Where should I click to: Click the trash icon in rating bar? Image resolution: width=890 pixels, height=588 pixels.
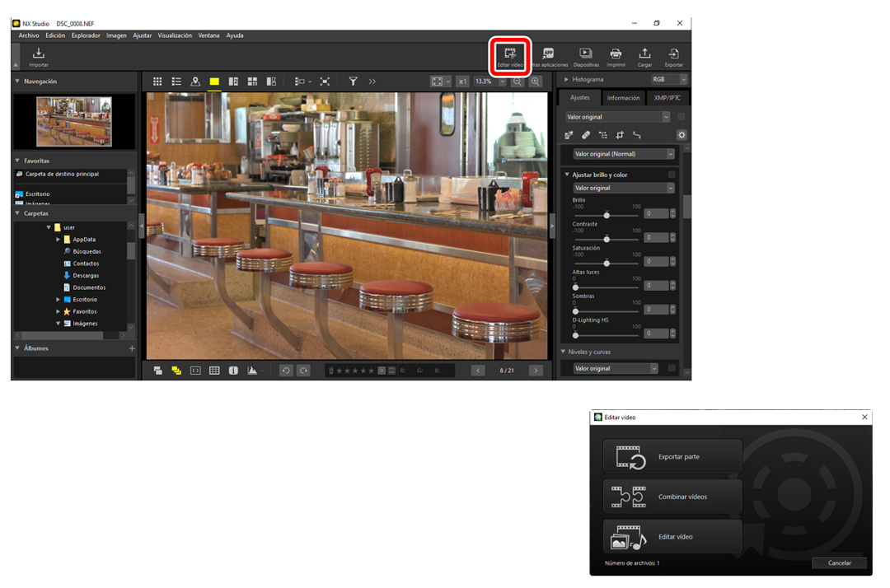click(331, 371)
